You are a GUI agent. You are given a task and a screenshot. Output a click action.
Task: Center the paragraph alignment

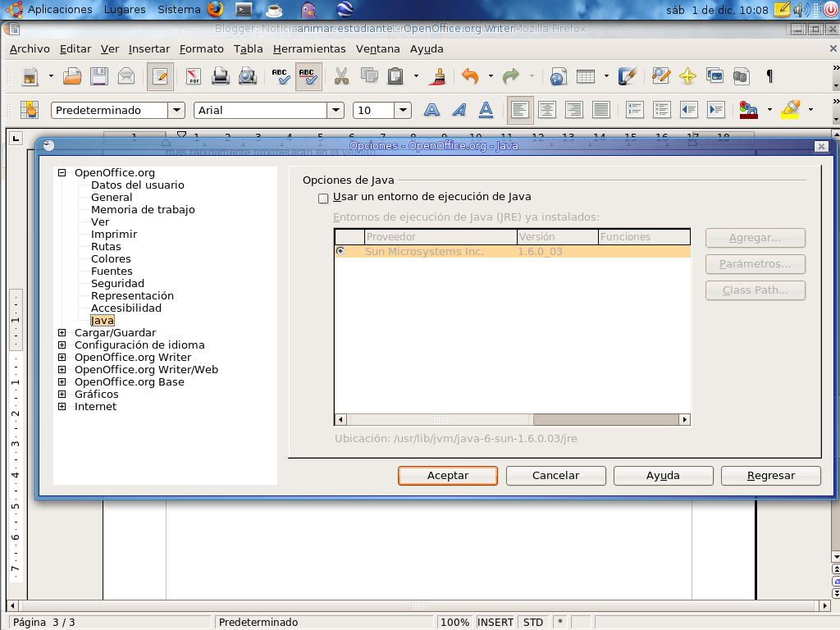pos(547,111)
